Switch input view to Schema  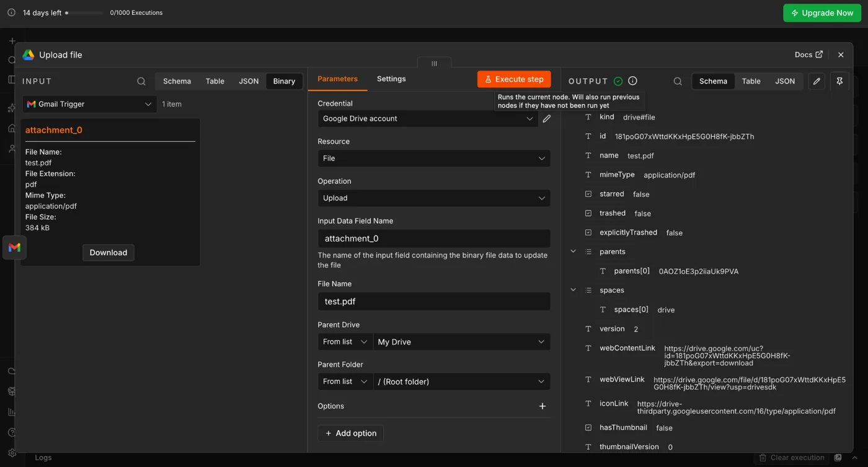[177, 81]
